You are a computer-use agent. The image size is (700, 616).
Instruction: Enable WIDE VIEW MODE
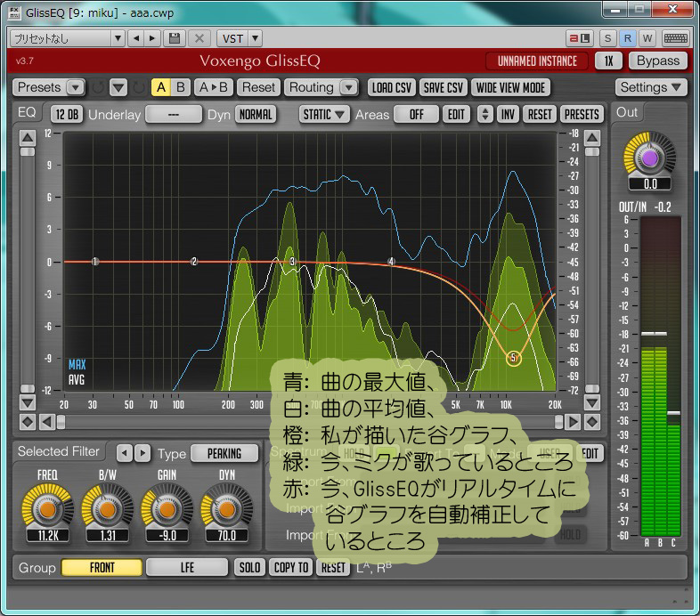(510, 87)
